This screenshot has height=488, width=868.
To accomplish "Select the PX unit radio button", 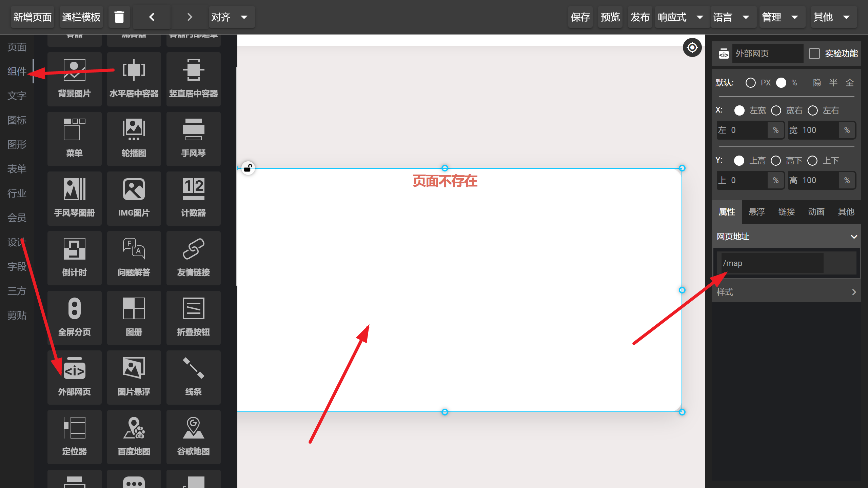I will pos(750,83).
